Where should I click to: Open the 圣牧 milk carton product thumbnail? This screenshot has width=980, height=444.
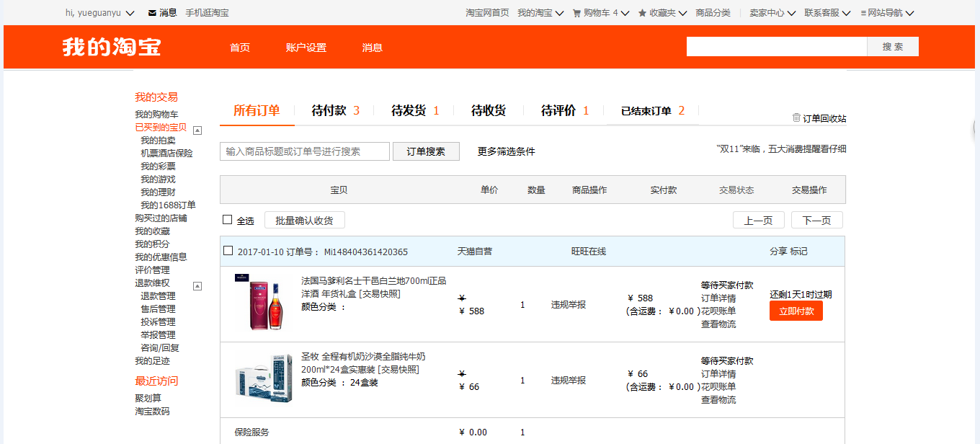264,377
